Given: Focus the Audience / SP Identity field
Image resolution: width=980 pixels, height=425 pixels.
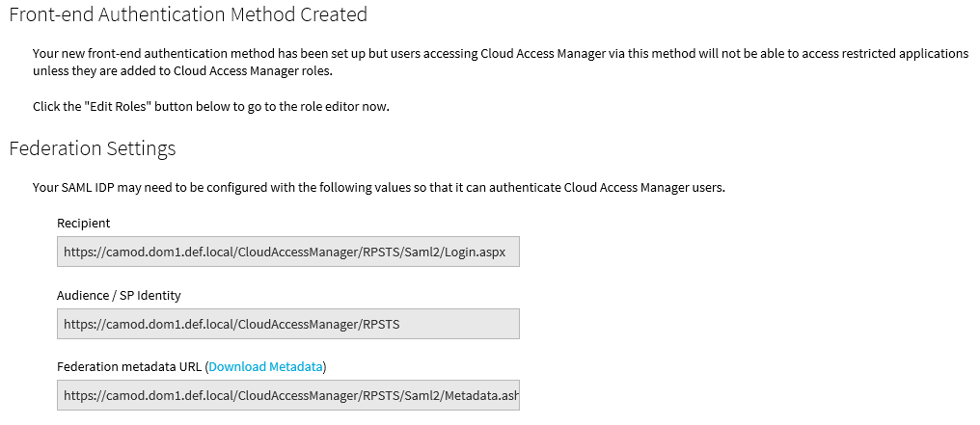Looking at the screenshot, I should point(288,324).
